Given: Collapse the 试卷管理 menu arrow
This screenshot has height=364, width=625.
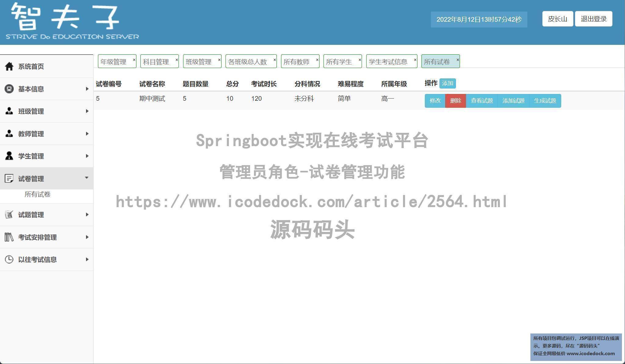Looking at the screenshot, I should (87, 178).
